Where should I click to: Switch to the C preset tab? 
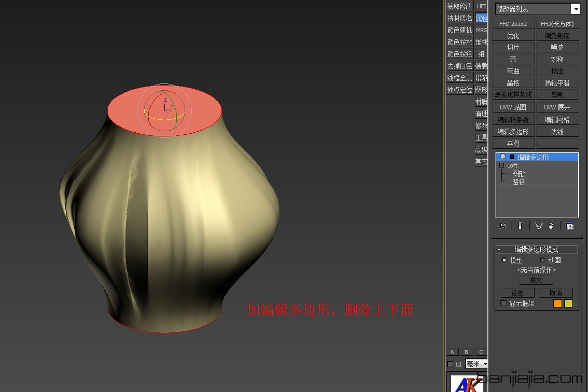click(481, 352)
